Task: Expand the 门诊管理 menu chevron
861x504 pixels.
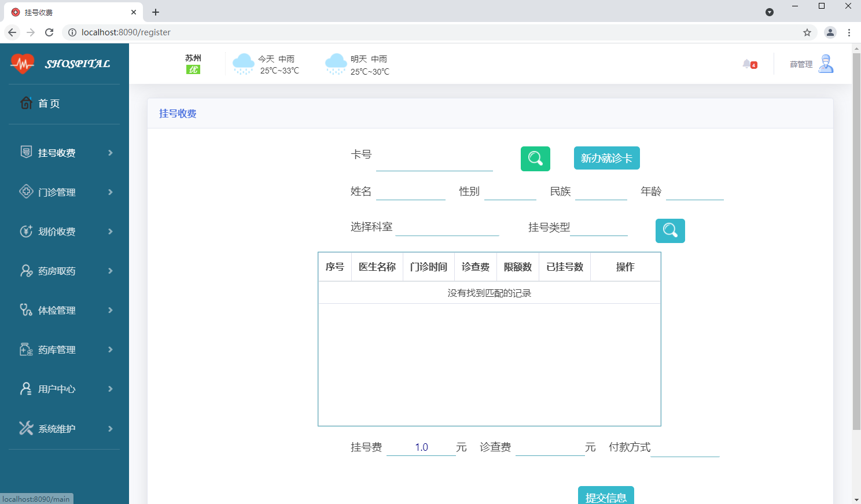Action: [110, 192]
